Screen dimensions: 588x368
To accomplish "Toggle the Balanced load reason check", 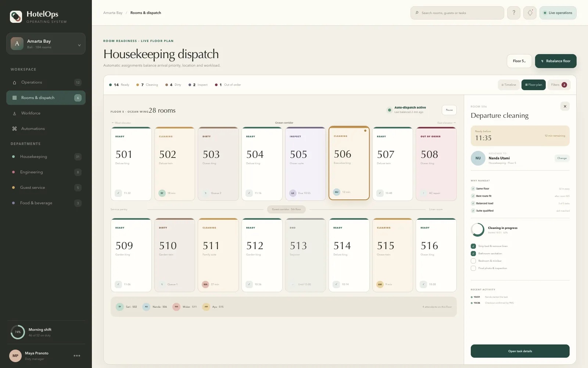I will [473, 204].
